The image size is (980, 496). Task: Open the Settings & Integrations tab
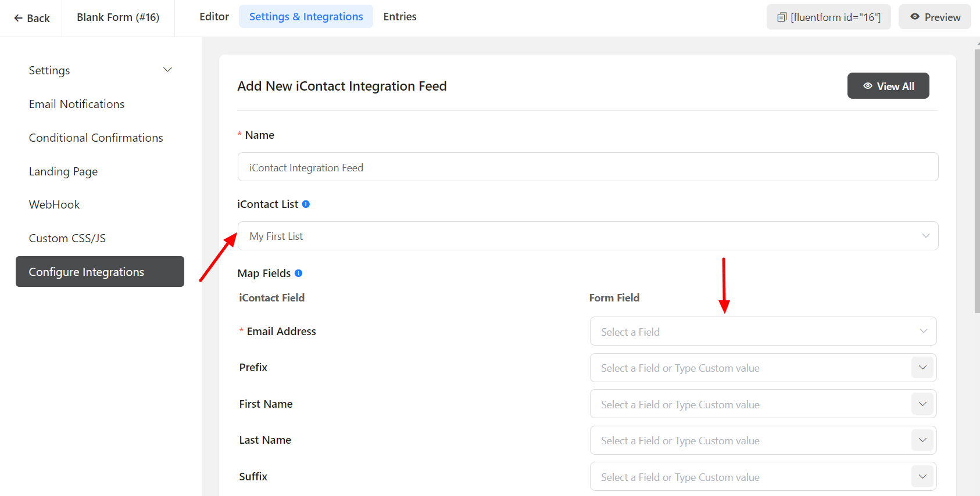pos(306,17)
